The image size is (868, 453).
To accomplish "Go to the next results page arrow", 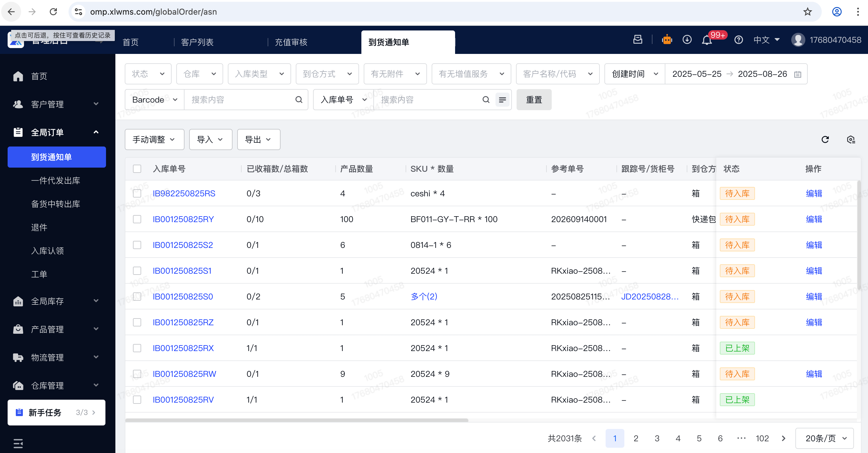I will pyautogui.click(x=783, y=438).
